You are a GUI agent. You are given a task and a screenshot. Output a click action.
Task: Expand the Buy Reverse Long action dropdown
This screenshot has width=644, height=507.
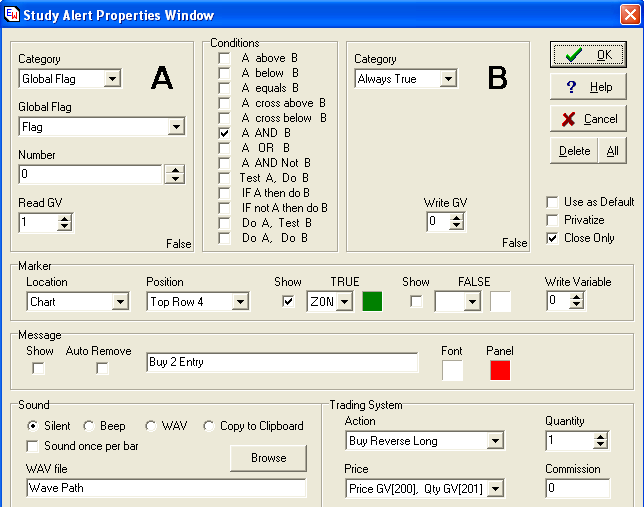495,441
